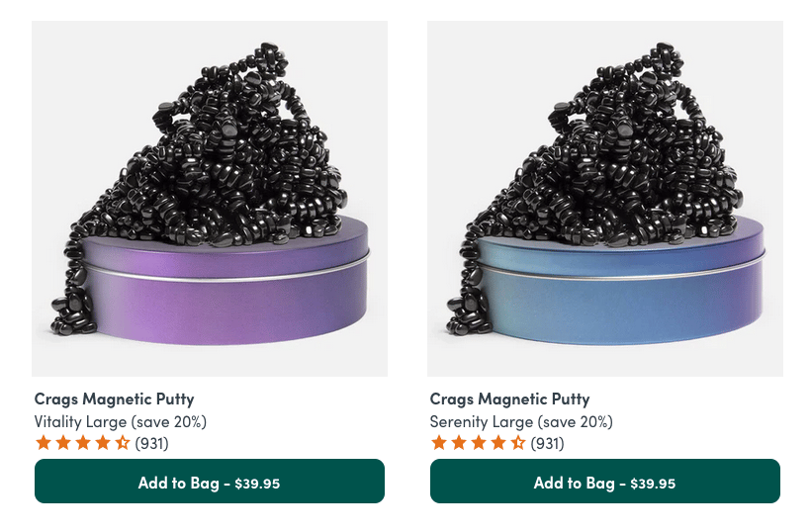The width and height of the screenshot is (811, 532).
Task: Open the Vitality purple tin product image
Action: [x=210, y=199]
